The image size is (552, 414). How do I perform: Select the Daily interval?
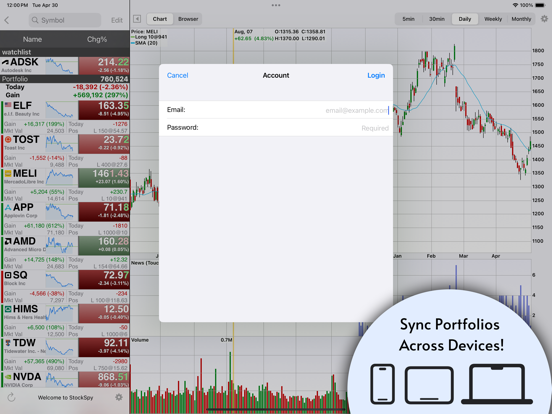click(x=465, y=19)
